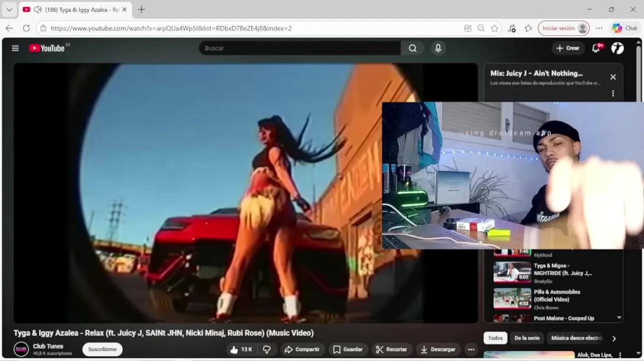
Task: Open the Copilot Chat button
Action: coord(625,28)
